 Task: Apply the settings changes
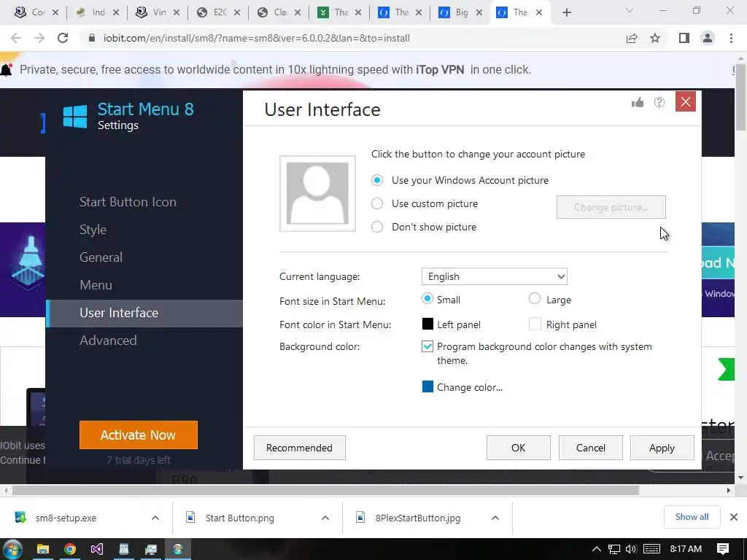click(x=662, y=448)
